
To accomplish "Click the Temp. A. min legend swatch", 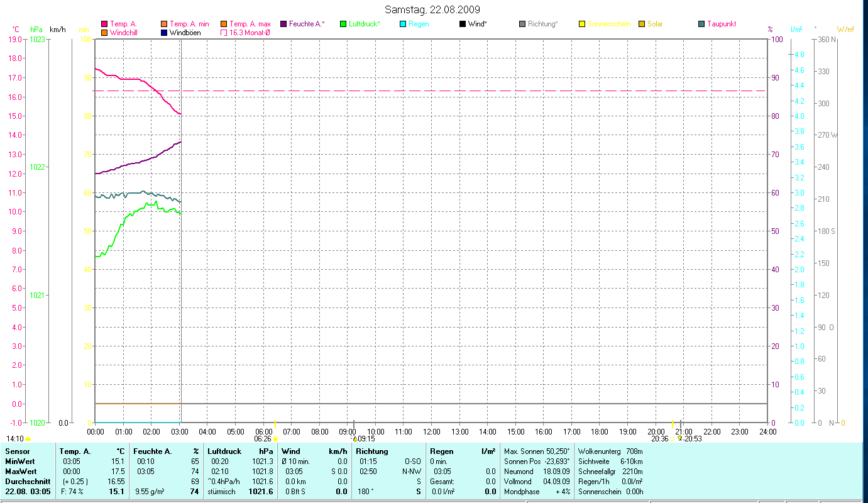I will (164, 24).
